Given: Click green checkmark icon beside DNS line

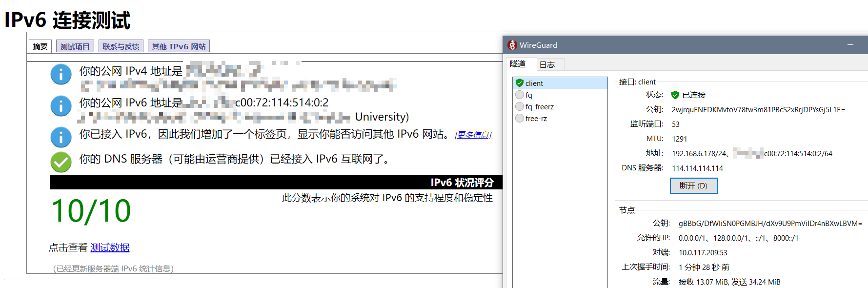Looking at the screenshot, I should [x=61, y=162].
